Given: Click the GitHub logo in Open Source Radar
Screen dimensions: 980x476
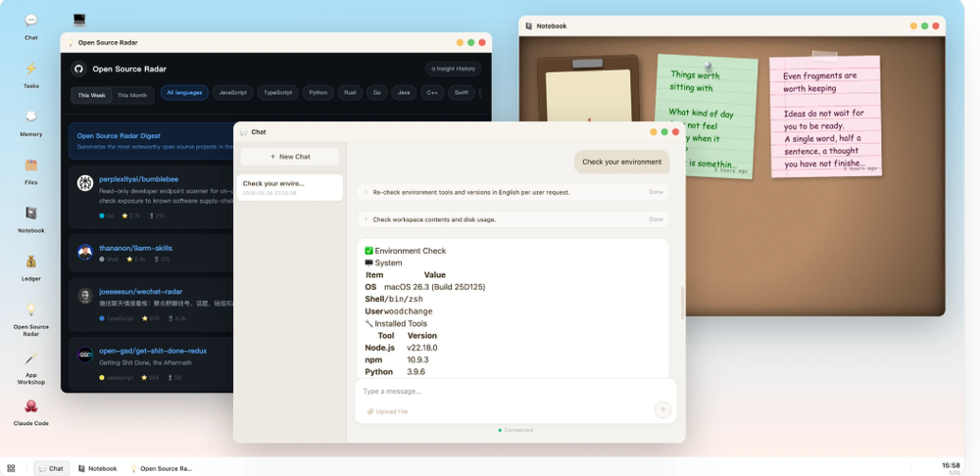Looking at the screenshot, I should click(x=78, y=69).
